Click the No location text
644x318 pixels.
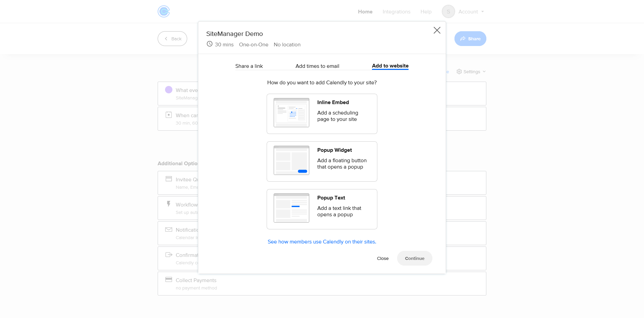pos(287,45)
